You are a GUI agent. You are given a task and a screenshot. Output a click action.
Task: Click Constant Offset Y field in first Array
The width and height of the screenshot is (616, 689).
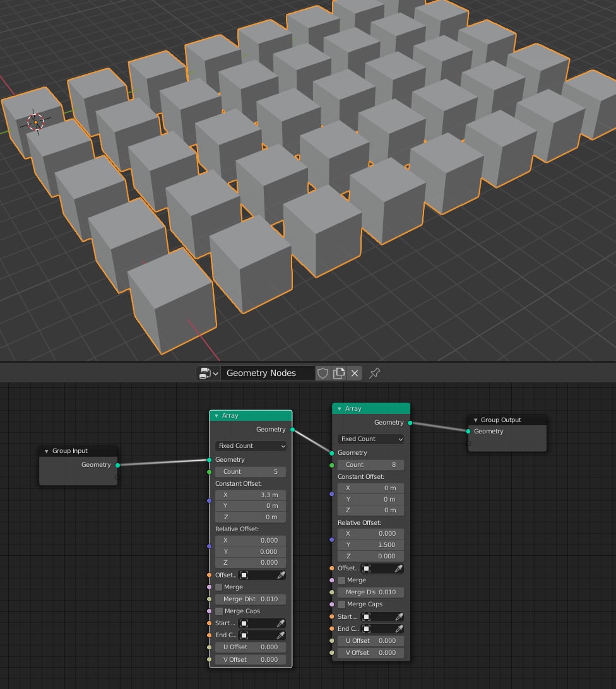point(251,506)
